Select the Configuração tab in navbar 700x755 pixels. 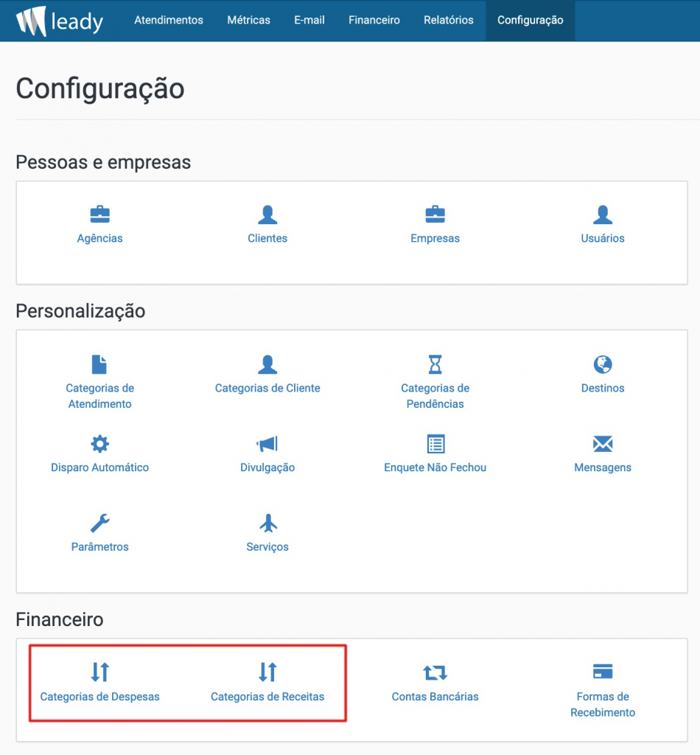pos(531,20)
